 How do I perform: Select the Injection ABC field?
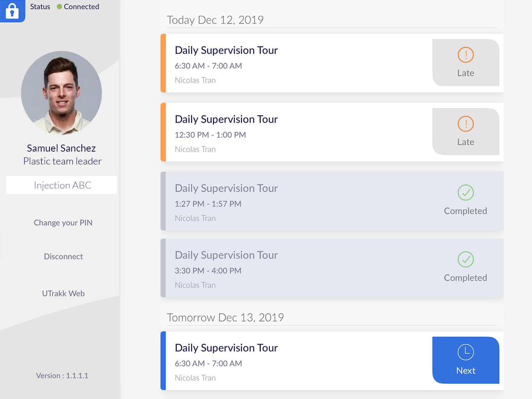coord(62,185)
